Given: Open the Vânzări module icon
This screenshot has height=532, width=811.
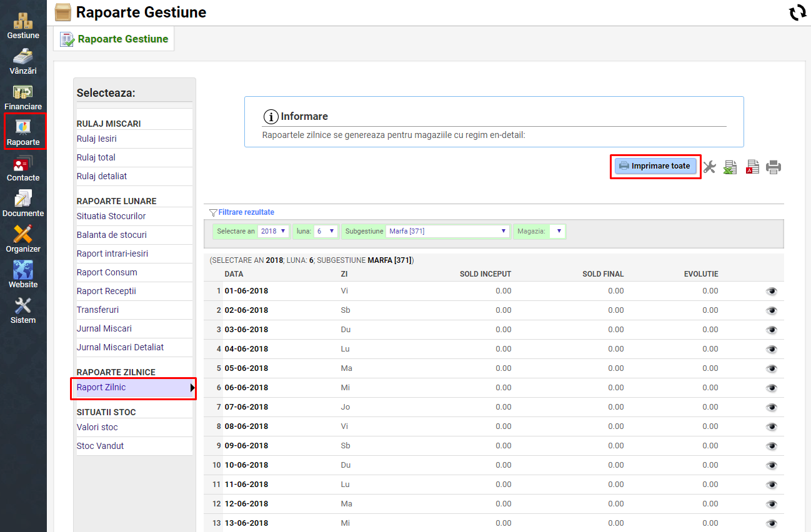Looking at the screenshot, I should (23, 61).
